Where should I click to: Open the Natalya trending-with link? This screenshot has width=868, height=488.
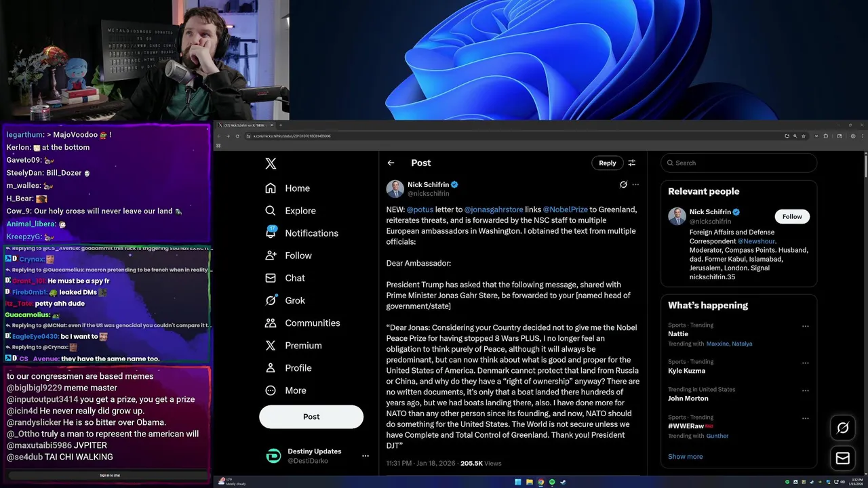(741, 344)
